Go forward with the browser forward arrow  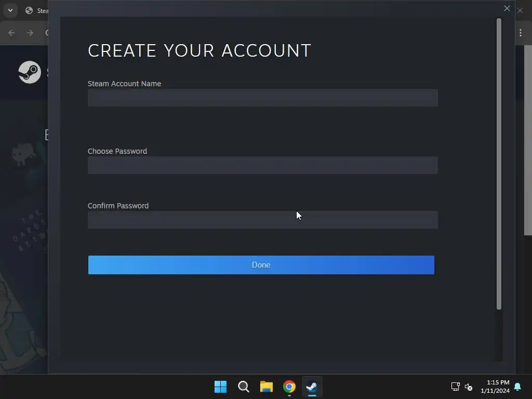[30, 33]
